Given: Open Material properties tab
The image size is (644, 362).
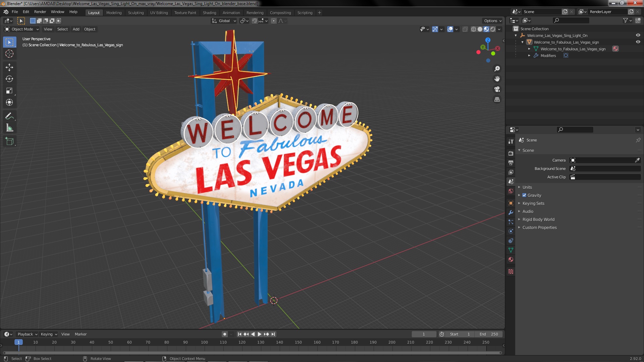Looking at the screenshot, I should coord(511,259).
